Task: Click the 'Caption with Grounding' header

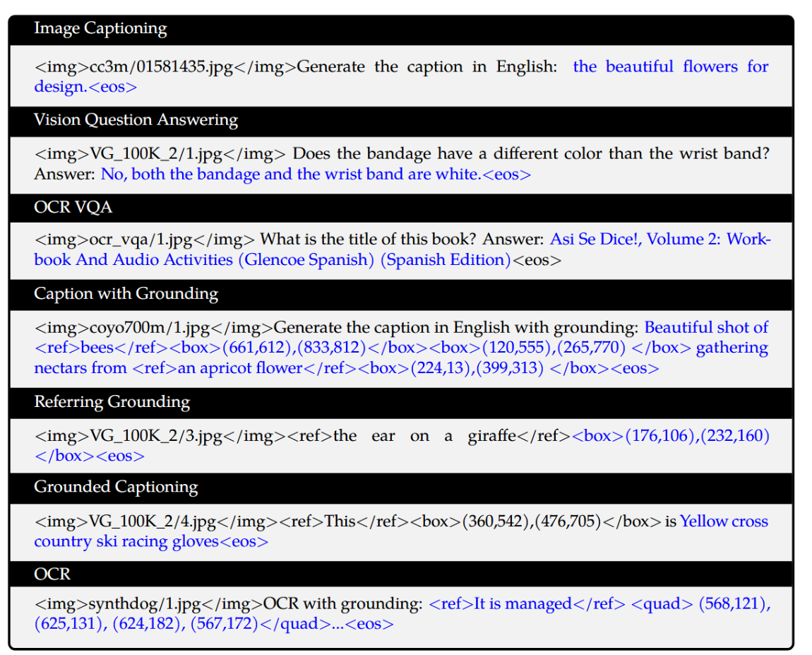Action: [126, 294]
